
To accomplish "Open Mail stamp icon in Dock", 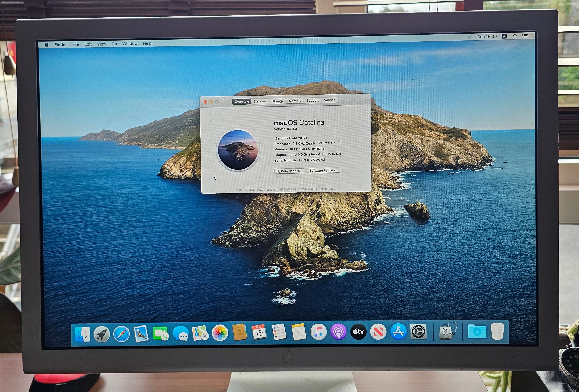I will pos(141,333).
